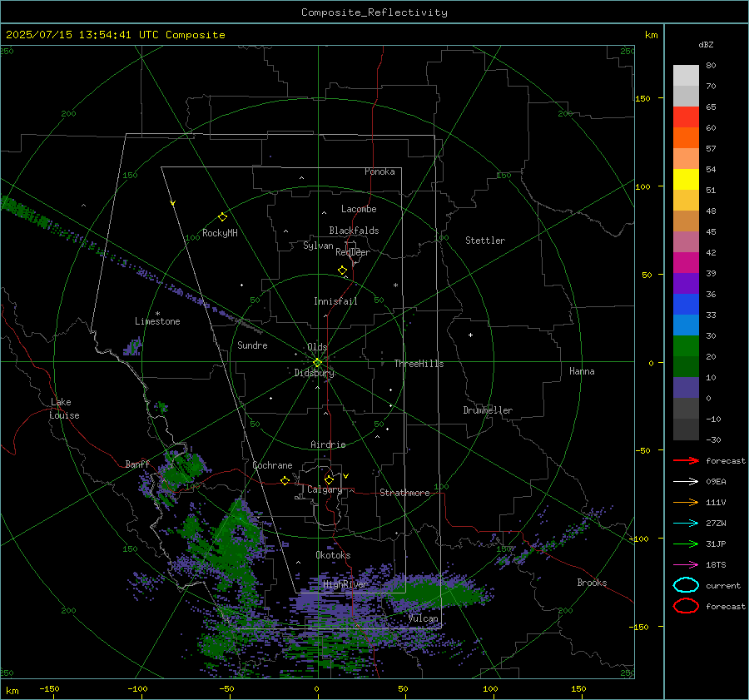The width and height of the screenshot is (749, 700).
Task: Click the radar center diamond near Olds
Action: point(317,362)
